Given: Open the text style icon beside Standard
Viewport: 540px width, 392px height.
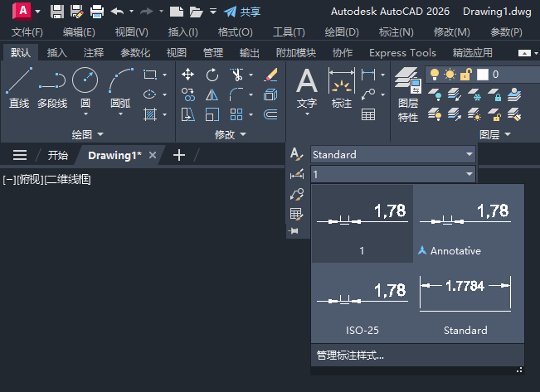Looking at the screenshot, I should (x=296, y=154).
